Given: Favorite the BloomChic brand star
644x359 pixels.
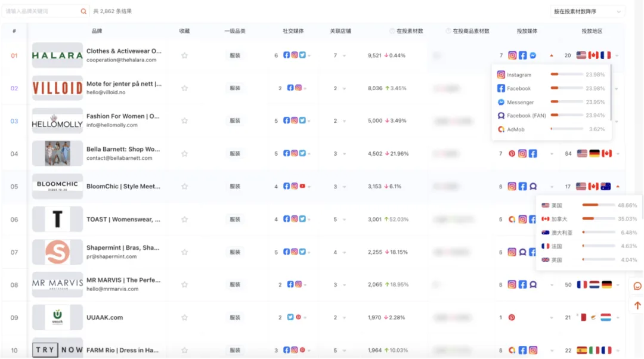Looking at the screenshot, I should (x=184, y=187).
